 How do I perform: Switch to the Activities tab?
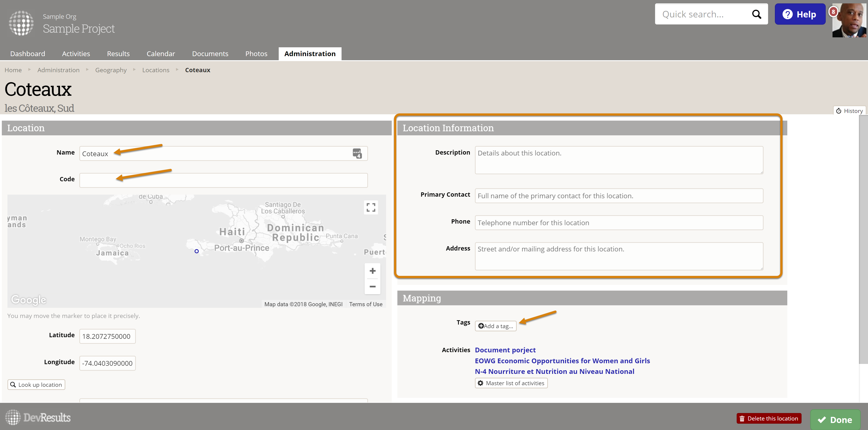76,54
